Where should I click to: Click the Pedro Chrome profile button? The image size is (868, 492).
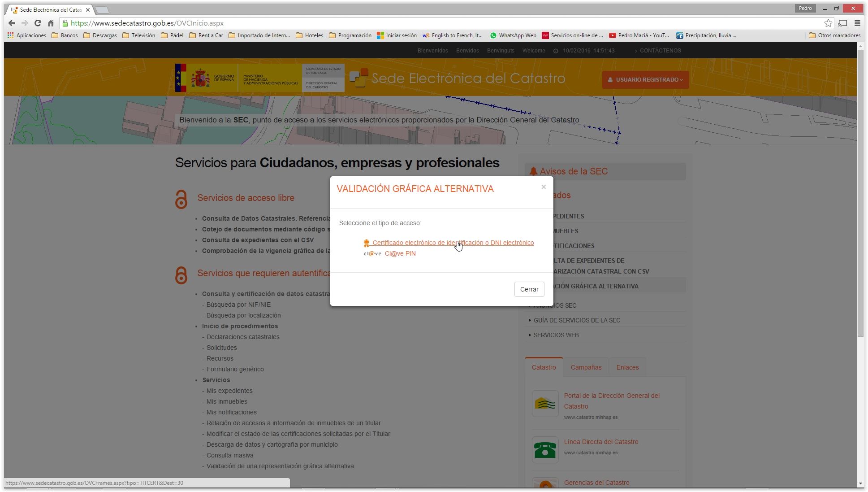pos(805,8)
